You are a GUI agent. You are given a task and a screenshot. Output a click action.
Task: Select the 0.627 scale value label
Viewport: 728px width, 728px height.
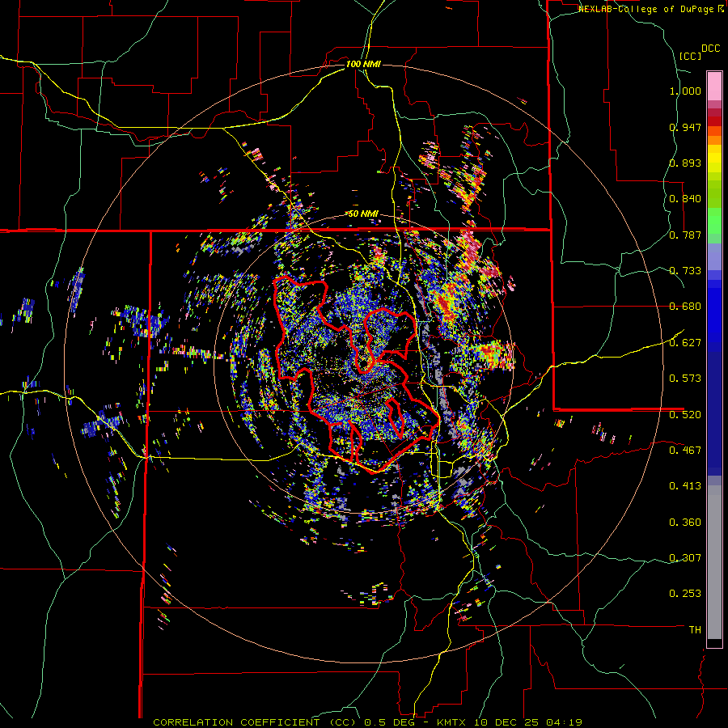coord(685,343)
